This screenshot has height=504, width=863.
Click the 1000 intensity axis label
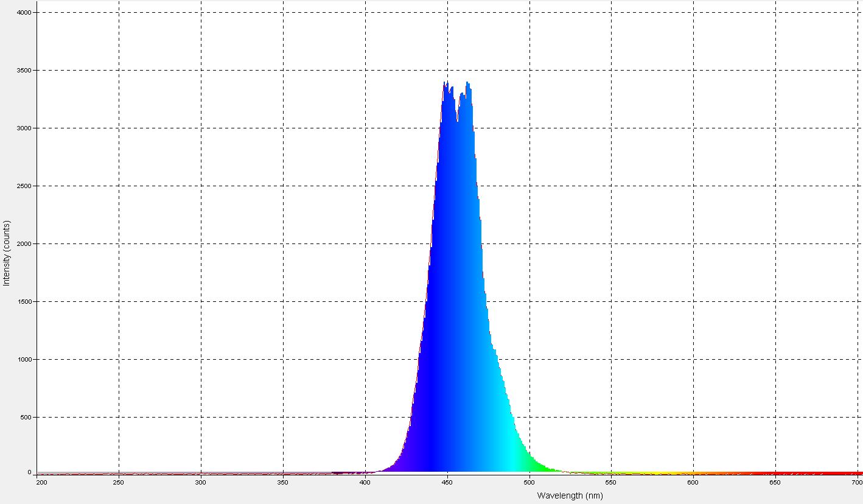23,360
